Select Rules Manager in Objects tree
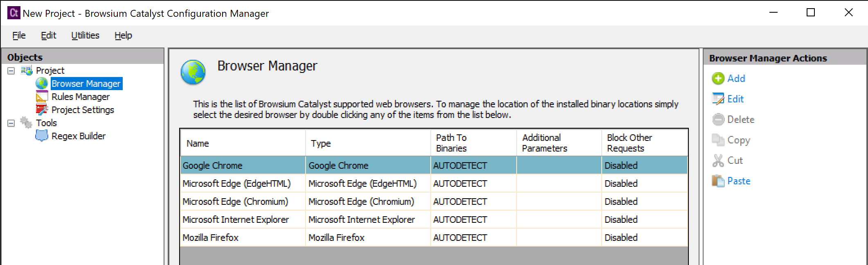Viewport: 868px width, 265px height. click(81, 97)
